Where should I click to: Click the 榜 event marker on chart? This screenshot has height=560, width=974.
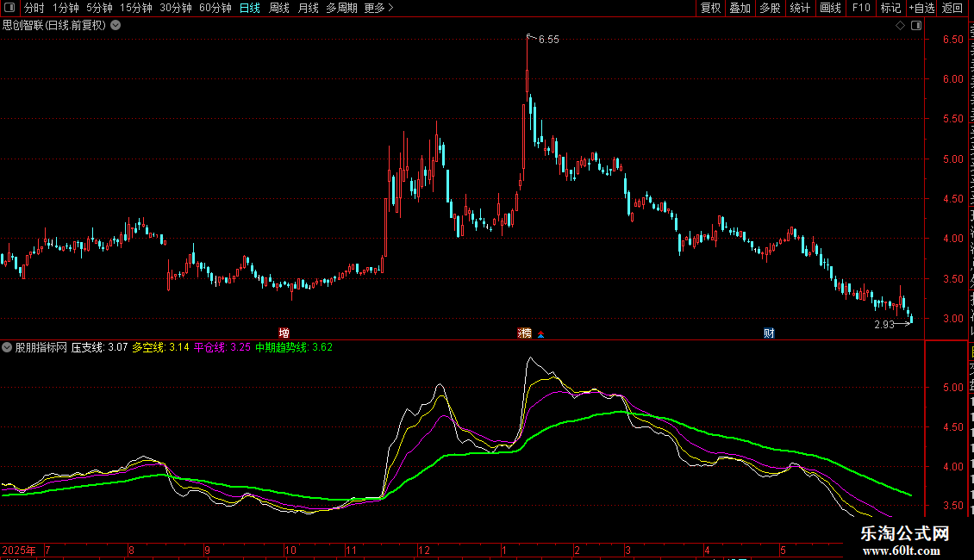pyautogui.click(x=525, y=333)
